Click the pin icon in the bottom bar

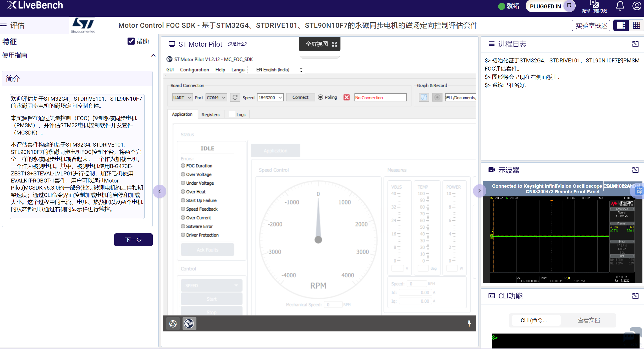pyautogui.click(x=469, y=323)
